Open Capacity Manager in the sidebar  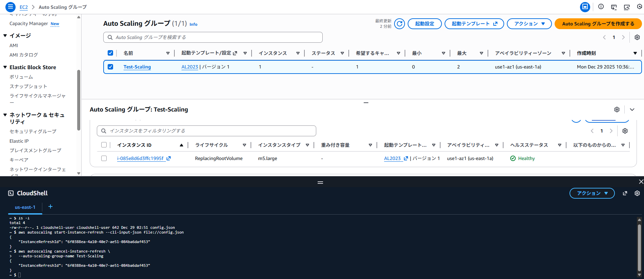tap(29, 24)
